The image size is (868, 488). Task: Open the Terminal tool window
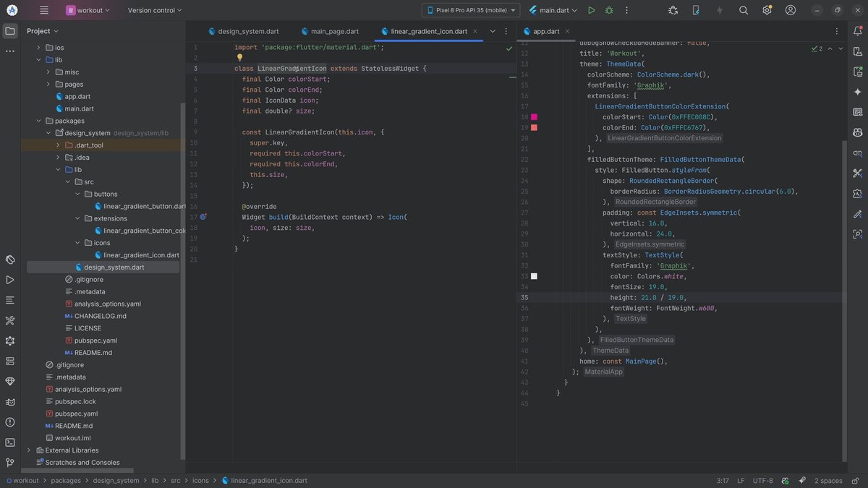(x=10, y=442)
